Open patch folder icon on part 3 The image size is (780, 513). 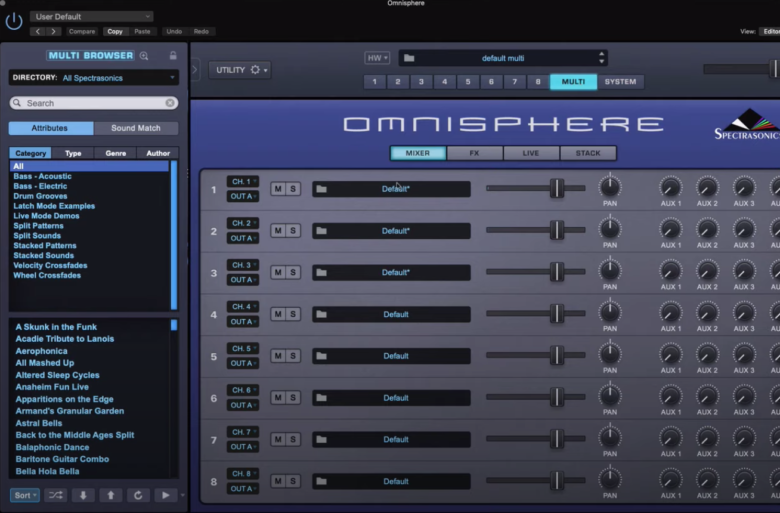tap(321, 273)
